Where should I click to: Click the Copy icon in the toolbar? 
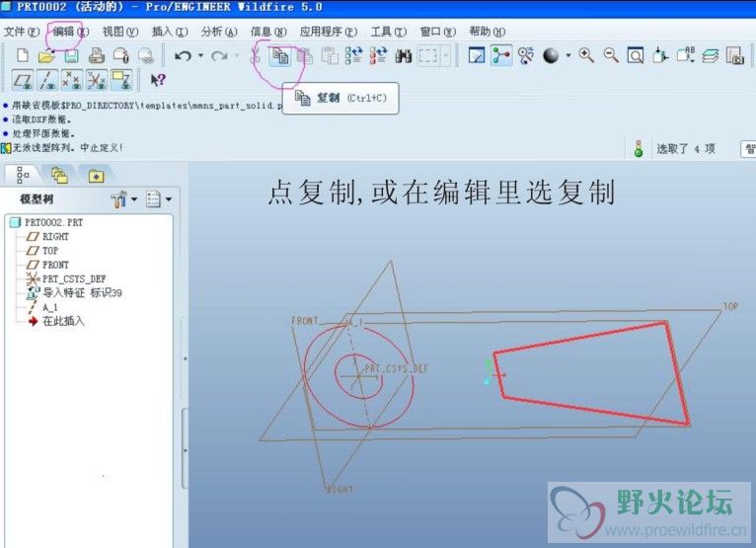(x=280, y=56)
